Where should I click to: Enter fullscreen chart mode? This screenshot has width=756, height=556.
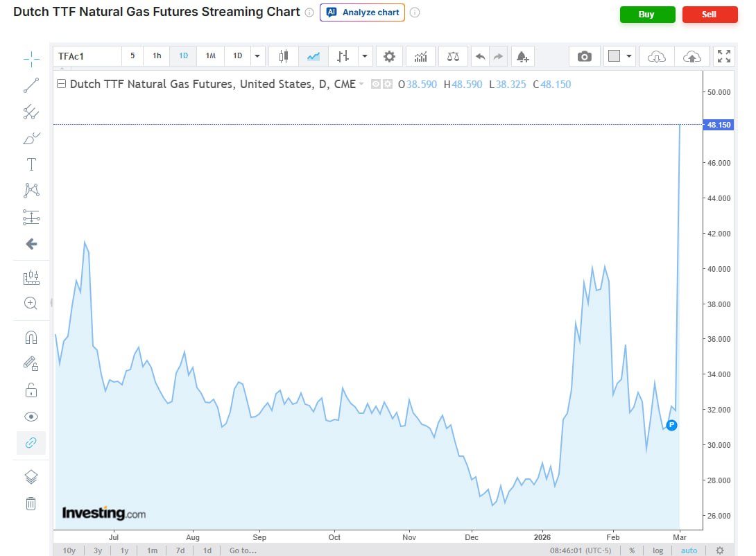click(723, 56)
